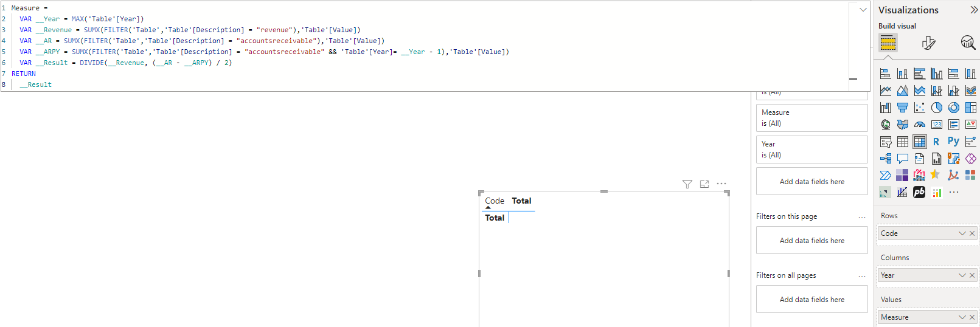Pick the funnel chart visual
980x327 pixels.
(x=903, y=108)
